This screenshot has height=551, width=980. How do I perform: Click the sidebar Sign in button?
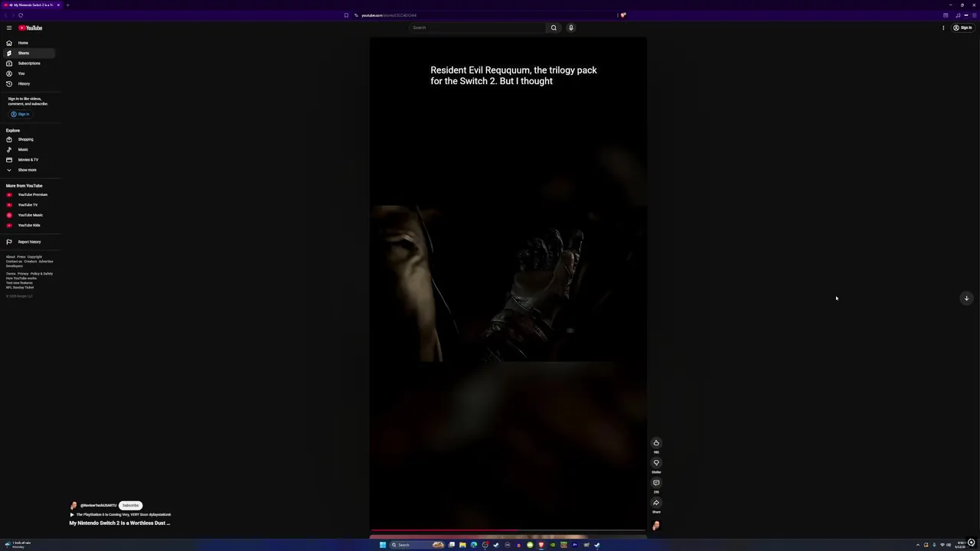tap(20, 114)
